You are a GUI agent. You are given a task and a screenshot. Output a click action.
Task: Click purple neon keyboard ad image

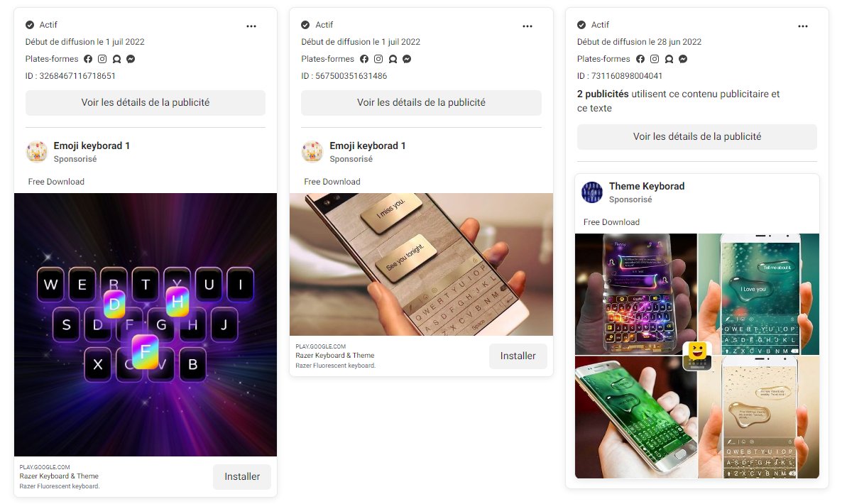[146, 324]
